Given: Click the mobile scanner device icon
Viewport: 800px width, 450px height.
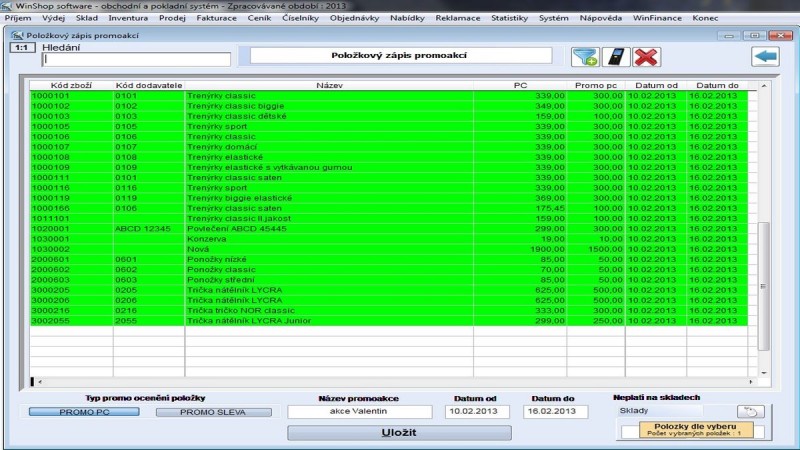Looking at the screenshot, I should pos(617,57).
